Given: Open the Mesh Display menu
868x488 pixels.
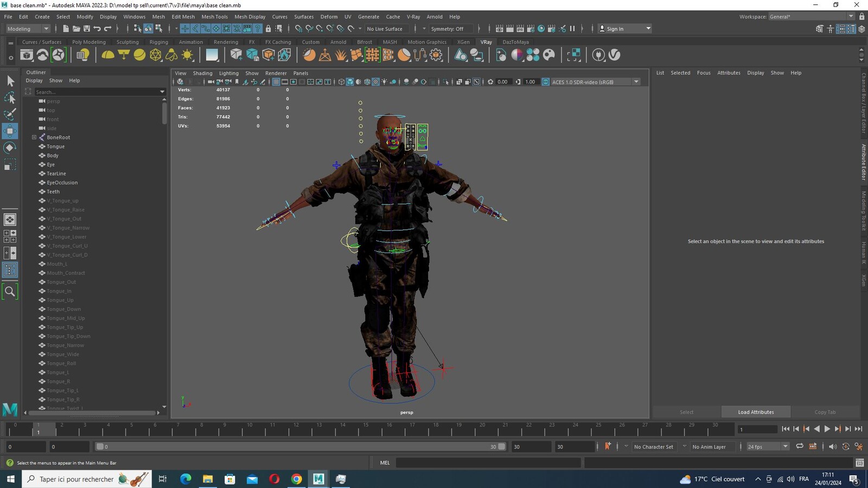Looking at the screenshot, I should (x=250, y=17).
